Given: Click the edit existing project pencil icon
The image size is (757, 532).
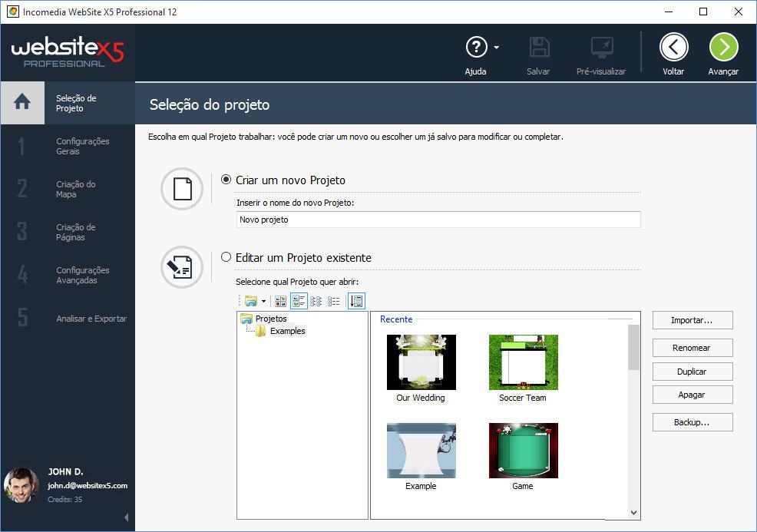Looking at the screenshot, I should pos(182,267).
